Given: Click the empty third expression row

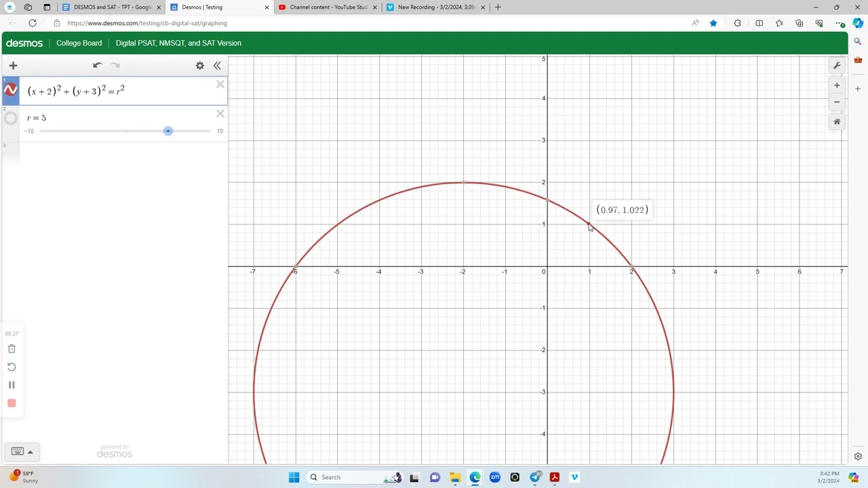Looking at the screenshot, I should point(115,153).
